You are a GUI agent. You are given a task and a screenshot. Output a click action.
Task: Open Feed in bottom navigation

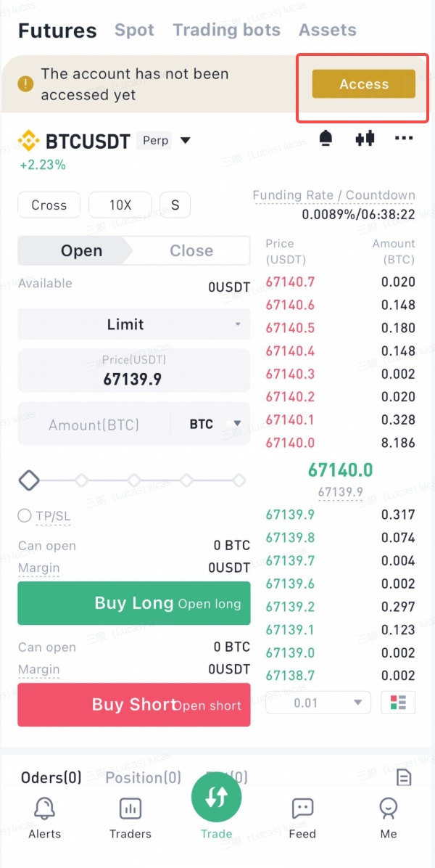tap(302, 818)
